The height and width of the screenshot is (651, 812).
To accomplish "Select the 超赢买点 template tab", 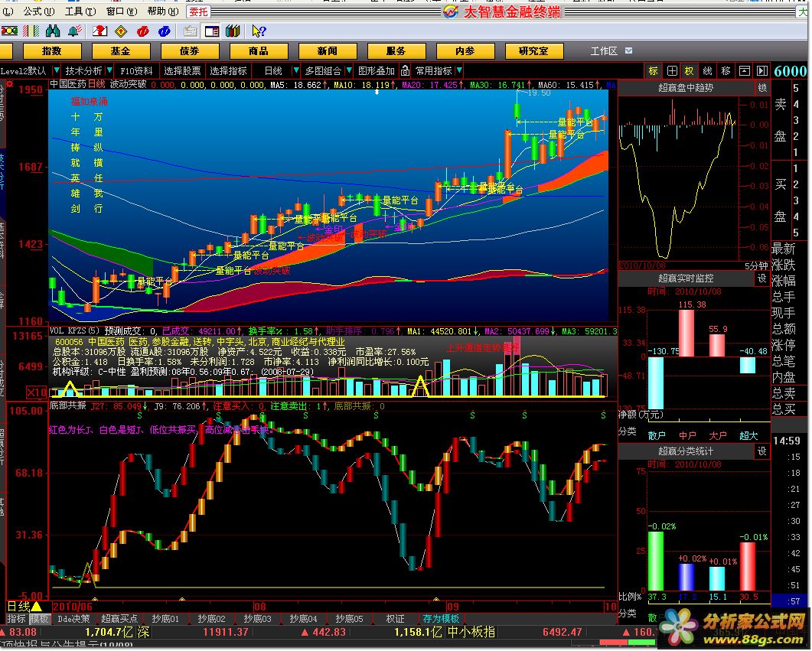I will pyautogui.click(x=119, y=620).
